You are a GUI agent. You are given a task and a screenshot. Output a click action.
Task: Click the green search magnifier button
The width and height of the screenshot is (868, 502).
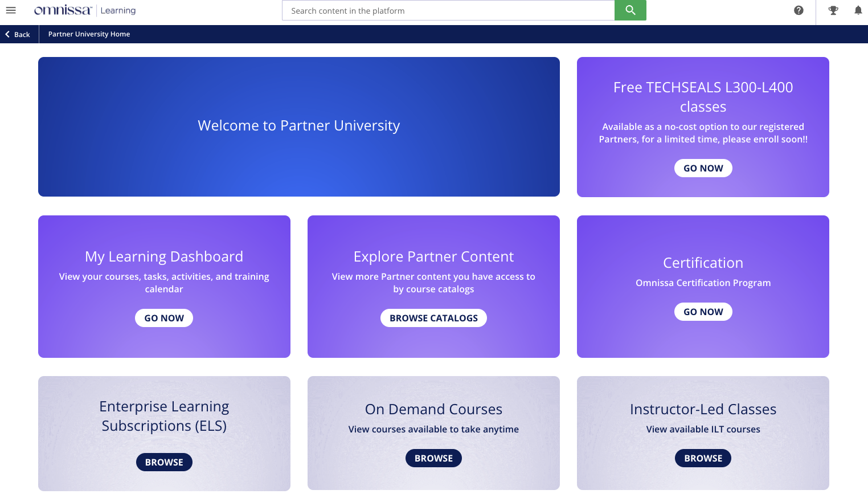click(x=630, y=10)
